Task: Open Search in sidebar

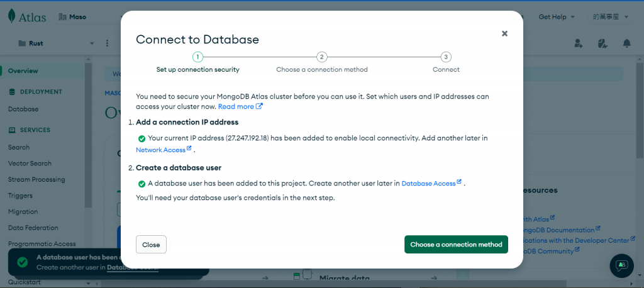Action: (19, 147)
